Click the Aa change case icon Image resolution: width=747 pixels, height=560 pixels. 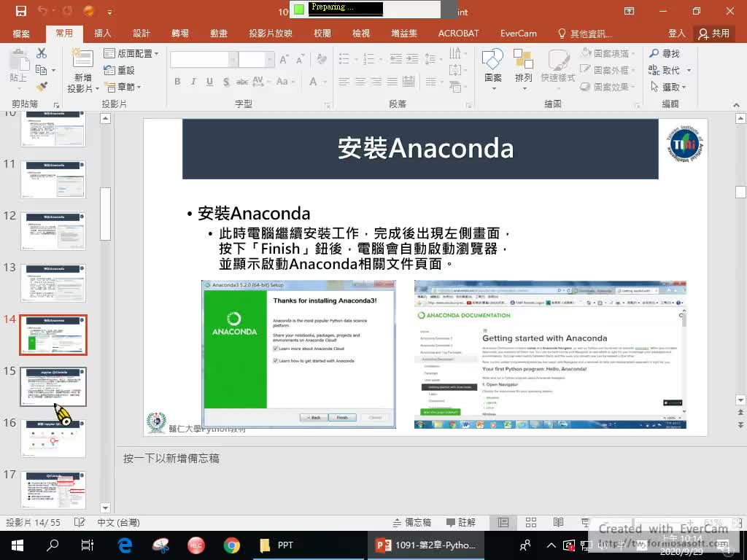pyautogui.click(x=282, y=82)
